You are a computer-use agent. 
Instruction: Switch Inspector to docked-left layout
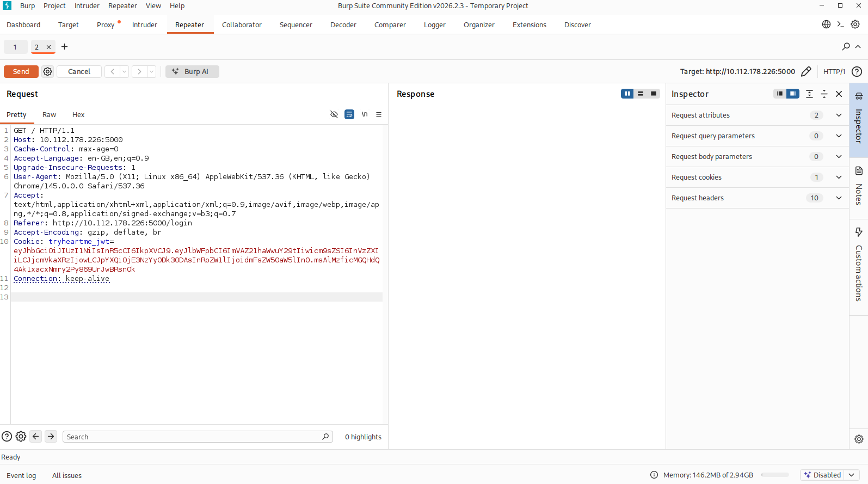tap(780, 94)
